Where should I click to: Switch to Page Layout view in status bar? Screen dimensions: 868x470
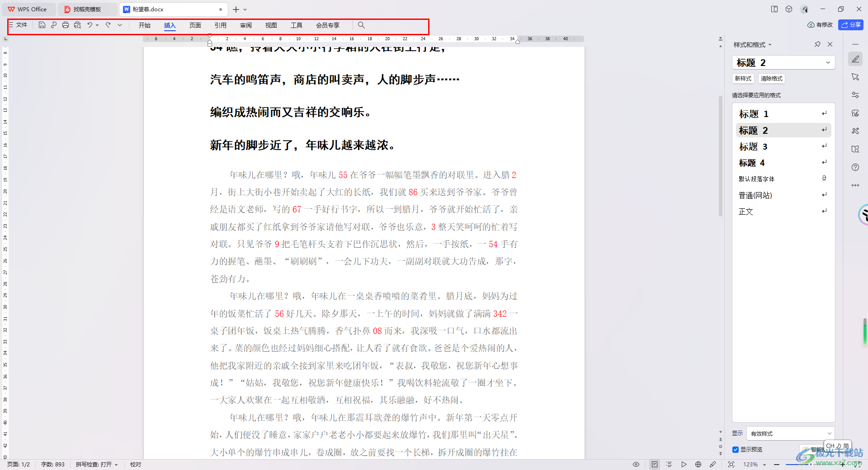(x=654, y=465)
